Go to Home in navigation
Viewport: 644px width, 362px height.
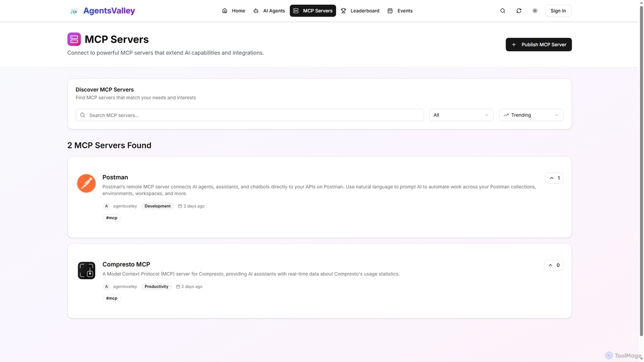pos(233,11)
